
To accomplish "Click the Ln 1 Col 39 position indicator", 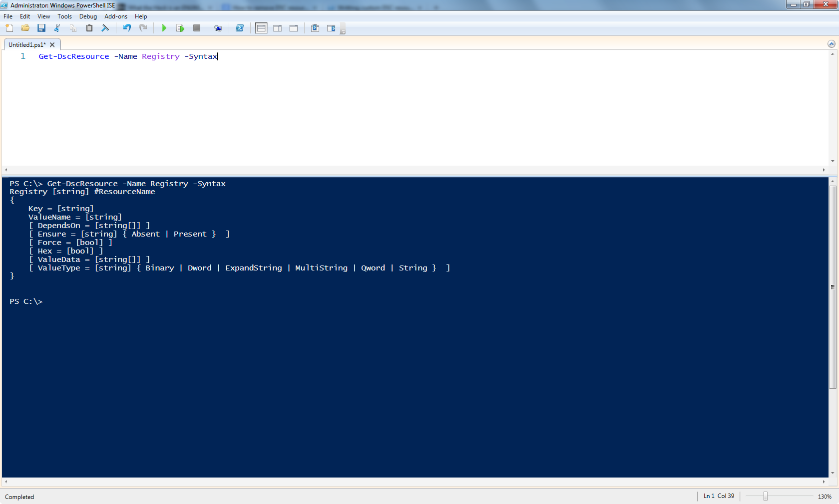I will pos(719,496).
